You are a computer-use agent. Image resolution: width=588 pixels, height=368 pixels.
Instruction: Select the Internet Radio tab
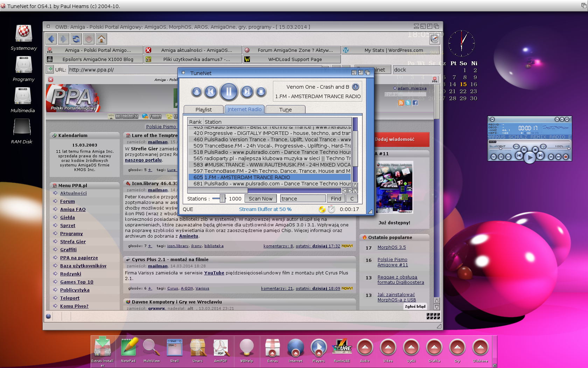pyautogui.click(x=245, y=109)
